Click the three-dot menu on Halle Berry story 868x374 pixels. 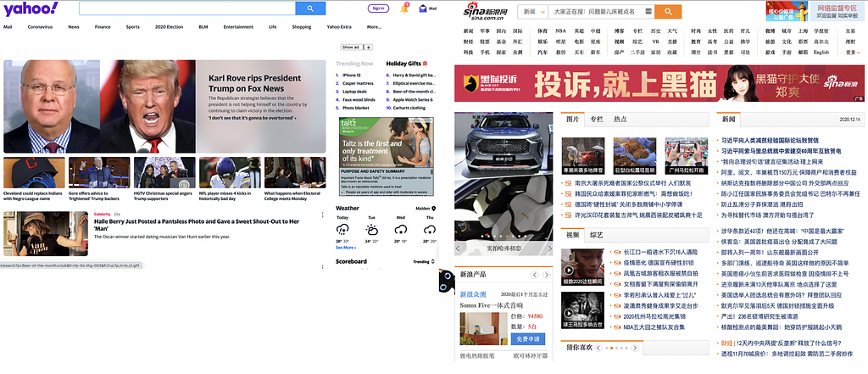(x=323, y=215)
